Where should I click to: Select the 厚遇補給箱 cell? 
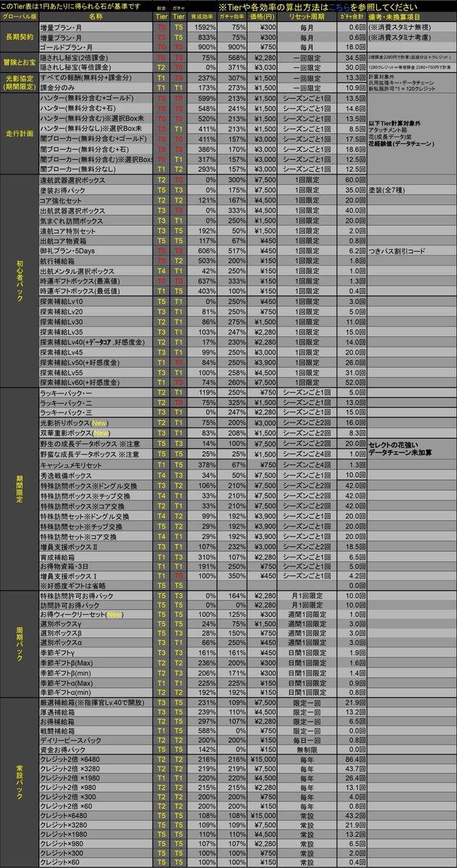tap(95, 713)
